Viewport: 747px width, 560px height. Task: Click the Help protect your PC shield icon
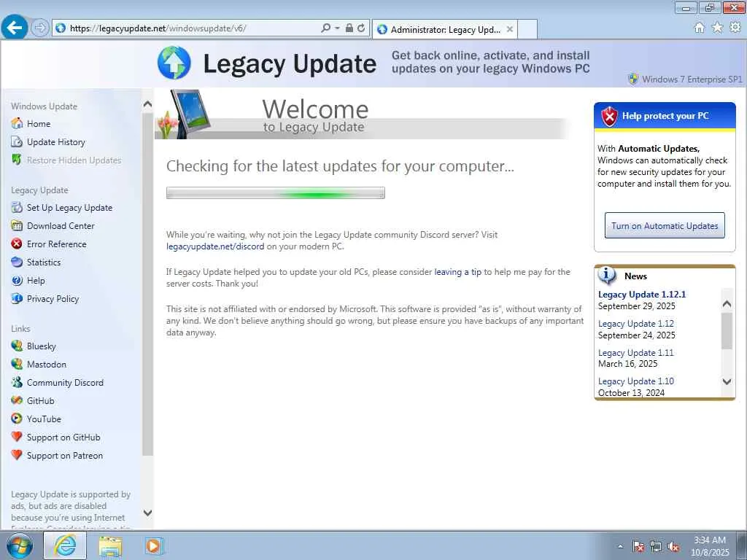coord(609,116)
